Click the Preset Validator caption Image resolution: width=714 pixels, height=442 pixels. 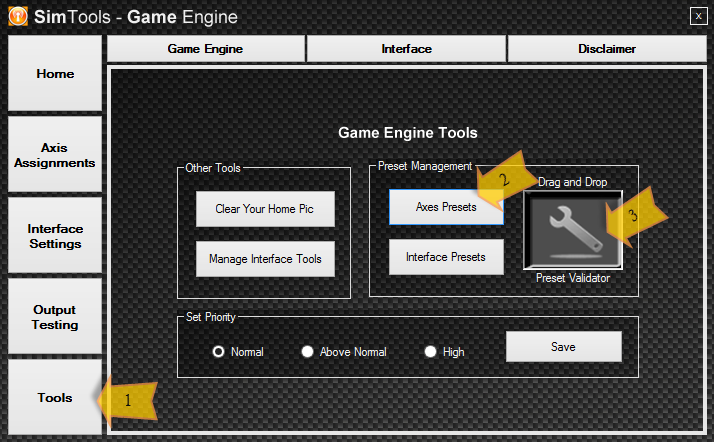point(573,278)
